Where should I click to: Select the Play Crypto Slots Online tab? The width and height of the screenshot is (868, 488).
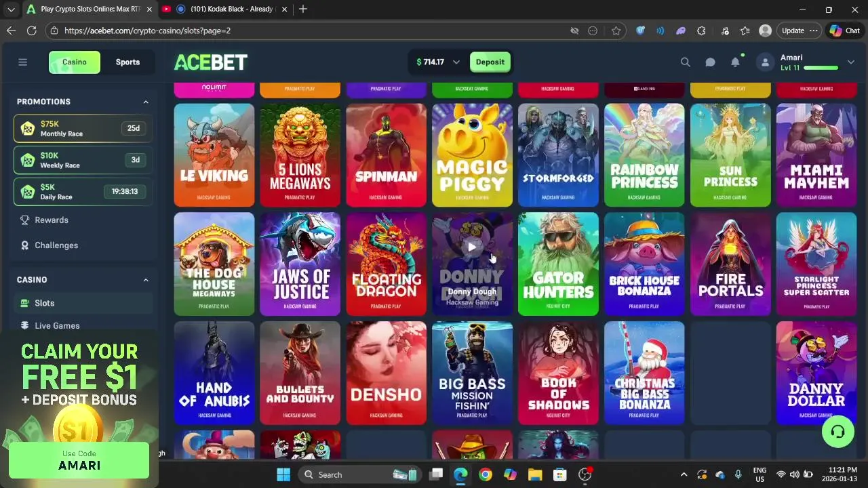(x=88, y=9)
